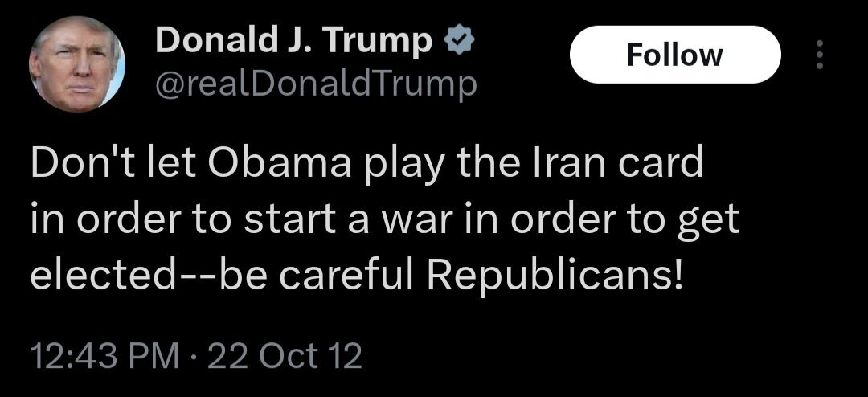Viewport: 868px width, 397px height.
Task: Click the word "elected" in the tweet
Action: pos(96,274)
